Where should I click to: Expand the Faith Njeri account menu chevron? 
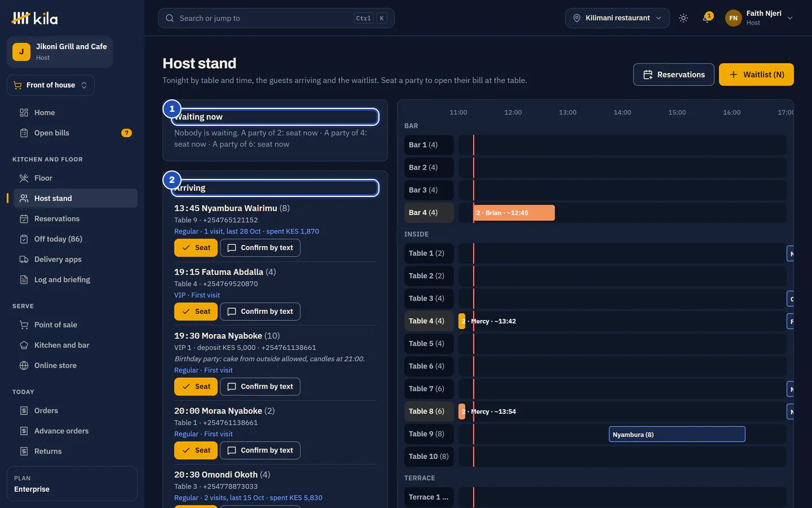[x=790, y=18]
